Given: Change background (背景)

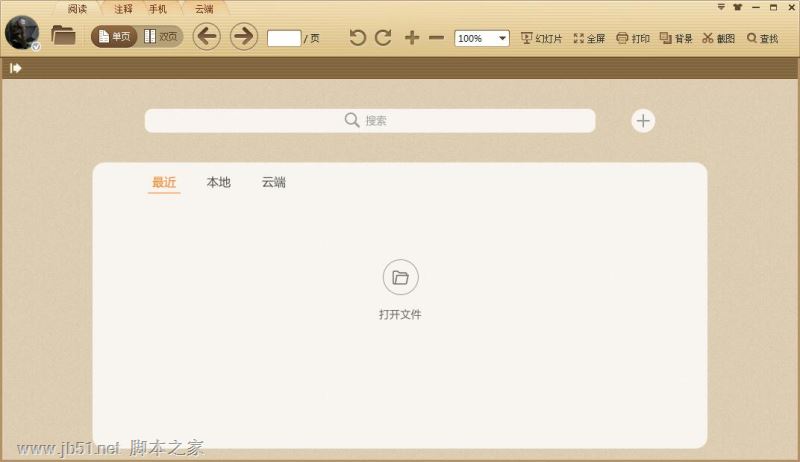Looking at the screenshot, I should [676, 38].
